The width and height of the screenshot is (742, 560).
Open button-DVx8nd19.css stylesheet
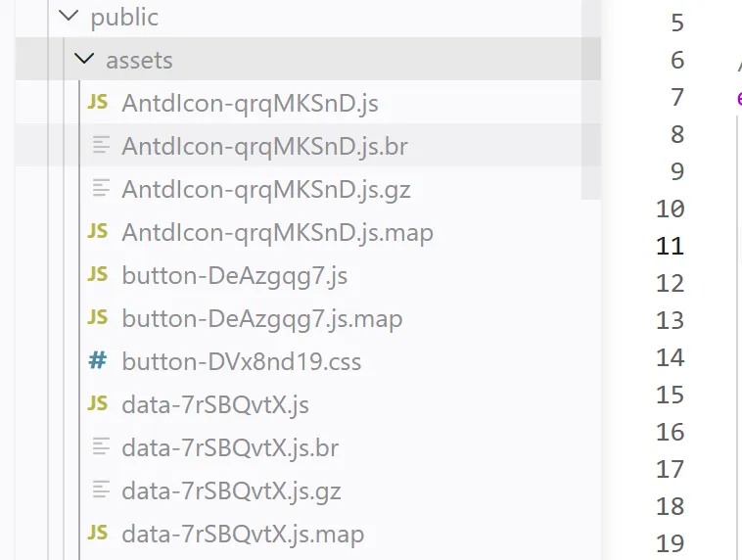[241, 361]
